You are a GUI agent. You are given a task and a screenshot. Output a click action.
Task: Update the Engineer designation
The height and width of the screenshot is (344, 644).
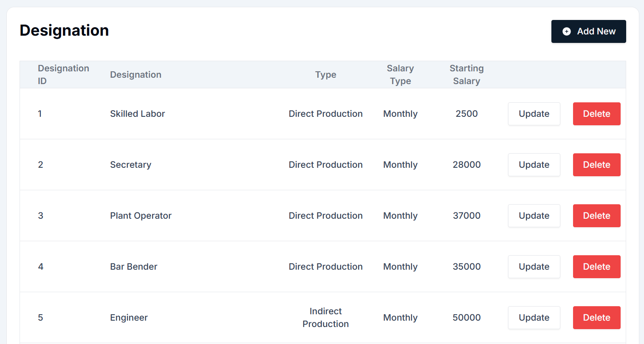pyautogui.click(x=534, y=317)
